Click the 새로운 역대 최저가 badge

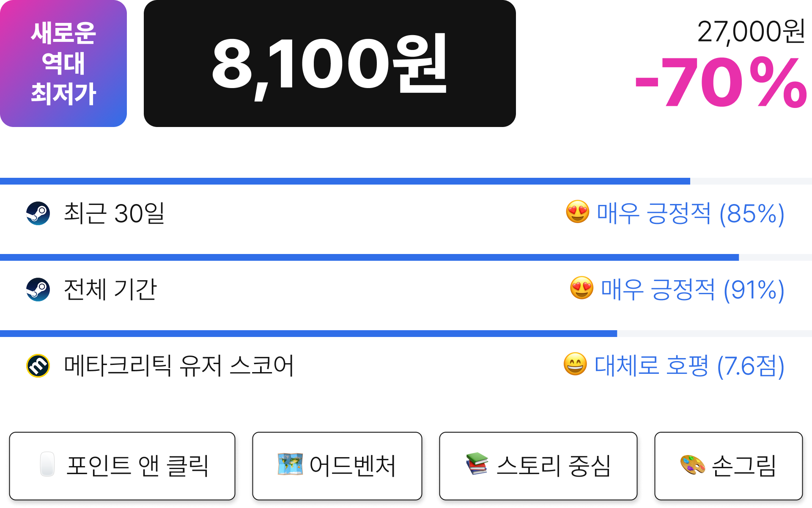point(63,63)
